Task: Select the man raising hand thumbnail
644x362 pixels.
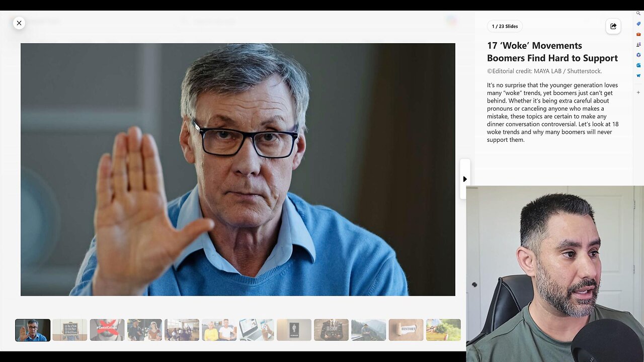Action: pyautogui.click(x=33, y=330)
